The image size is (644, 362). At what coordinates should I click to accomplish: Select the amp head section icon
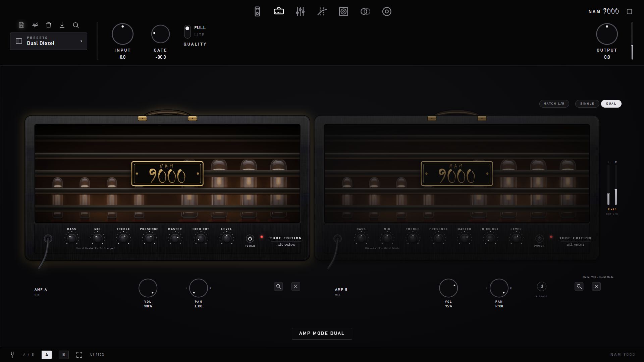point(279,11)
